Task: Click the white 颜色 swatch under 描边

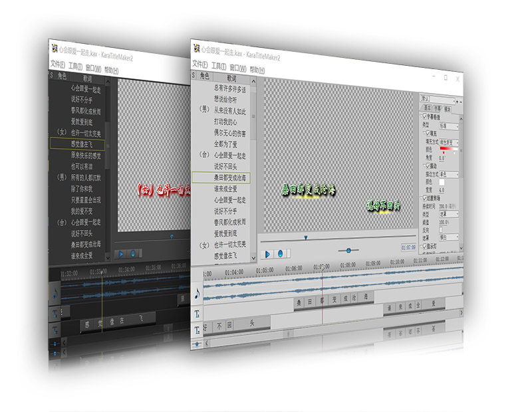Action: 442,183
